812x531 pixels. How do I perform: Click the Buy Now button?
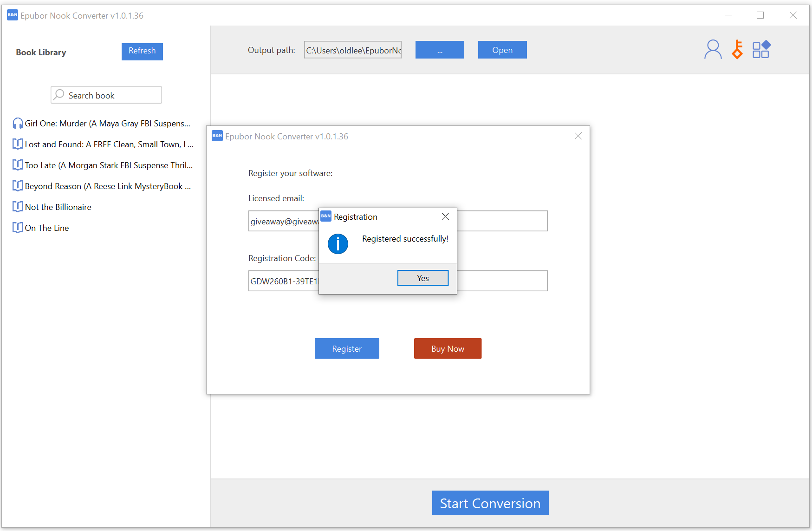448,348
